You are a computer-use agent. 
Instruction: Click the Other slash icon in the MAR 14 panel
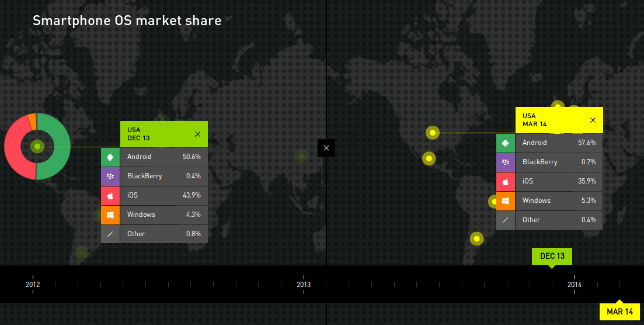pos(506,220)
